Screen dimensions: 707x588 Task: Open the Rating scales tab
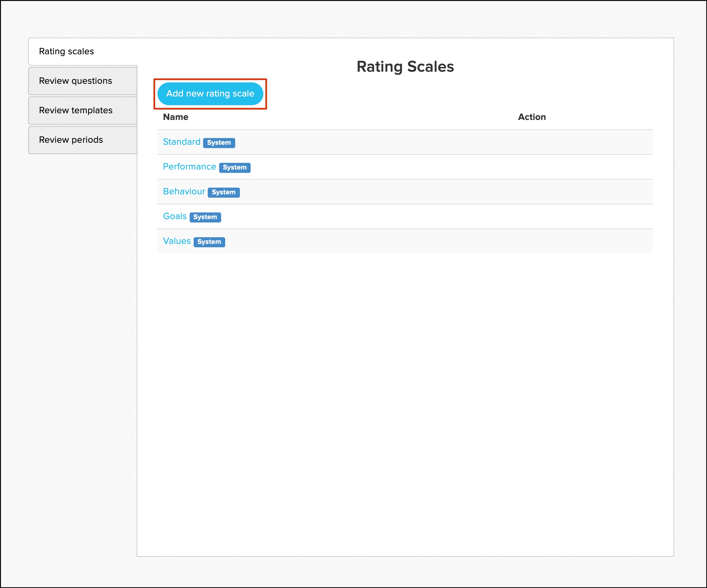(x=66, y=52)
